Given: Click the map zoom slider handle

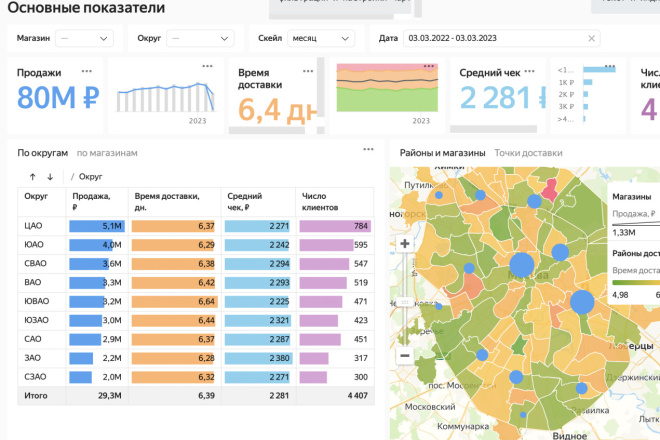Looking at the screenshot, I should click(x=405, y=302).
